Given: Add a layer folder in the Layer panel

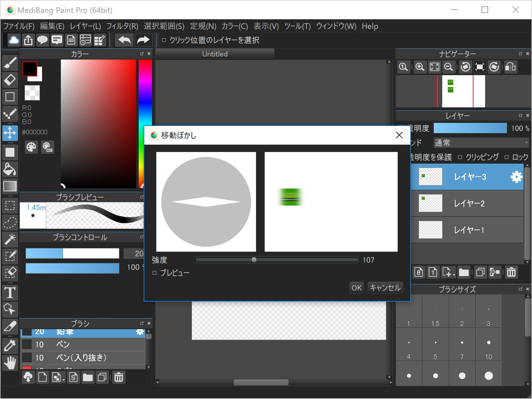Looking at the screenshot, I should tap(464, 272).
